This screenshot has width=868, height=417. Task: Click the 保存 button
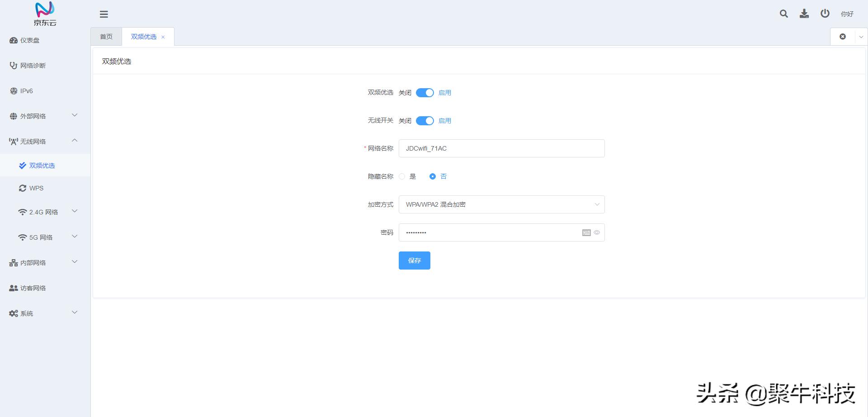coord(415,261)
